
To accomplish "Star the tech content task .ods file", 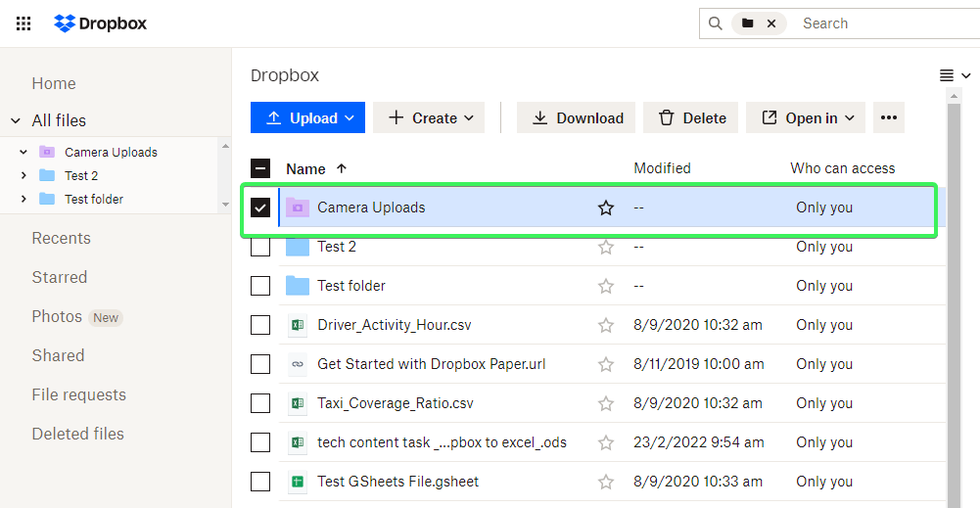I will click(606, 443).
